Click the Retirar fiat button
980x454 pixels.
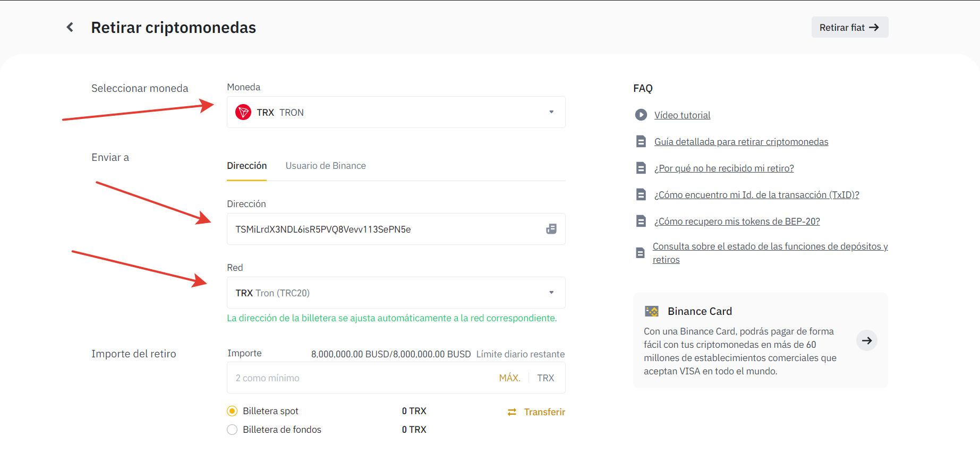tap(849, 27)
